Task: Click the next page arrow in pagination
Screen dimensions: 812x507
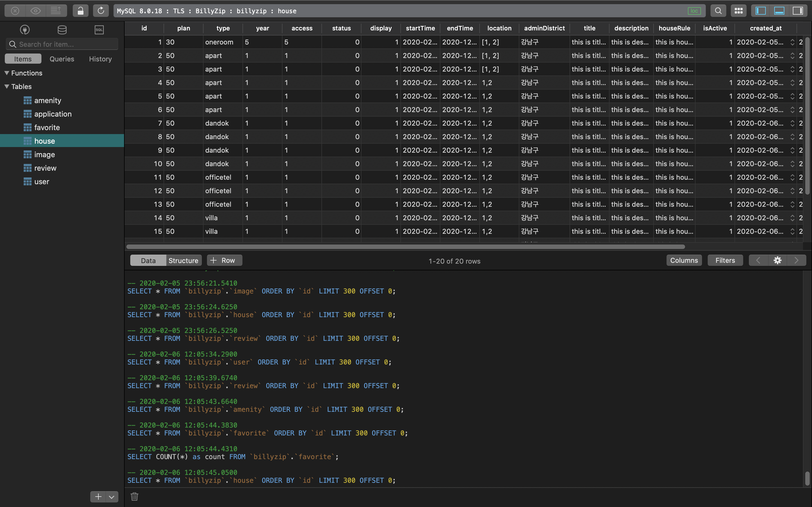Action: pos(796,261)
